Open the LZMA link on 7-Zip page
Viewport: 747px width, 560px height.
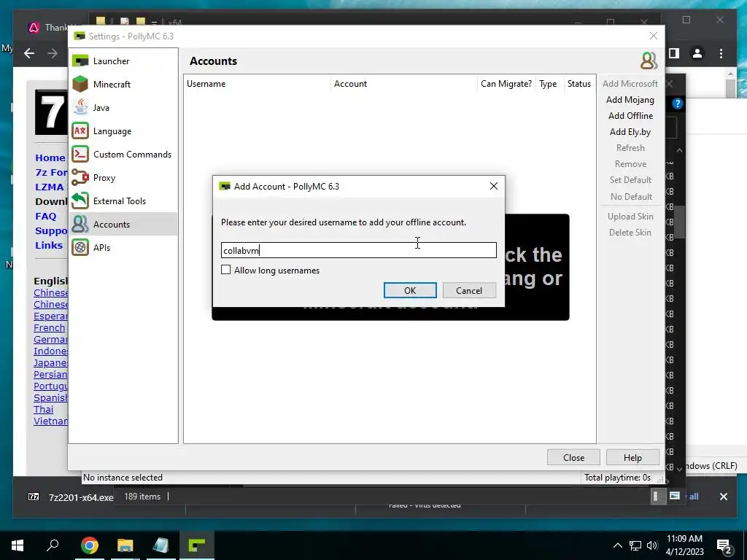point(49,187)
